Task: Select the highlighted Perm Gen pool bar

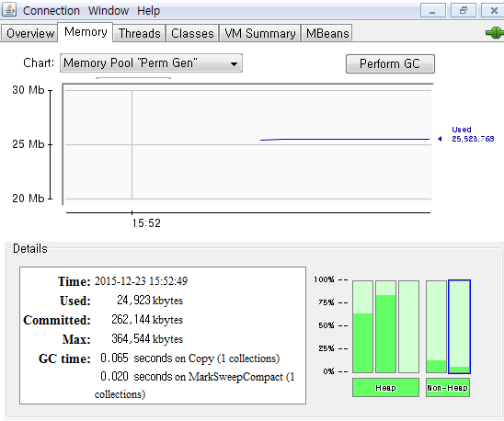Action: [459, 326]
